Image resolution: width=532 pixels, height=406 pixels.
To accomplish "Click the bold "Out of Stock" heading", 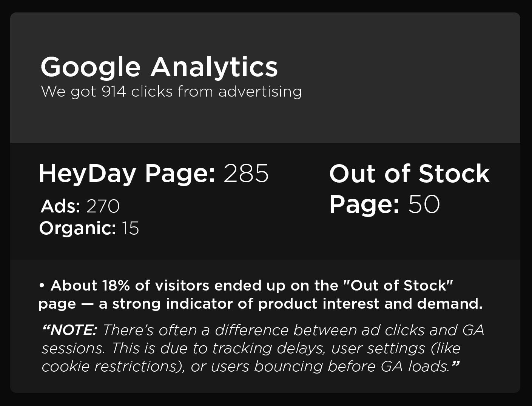I will click(x=409, y=174).
